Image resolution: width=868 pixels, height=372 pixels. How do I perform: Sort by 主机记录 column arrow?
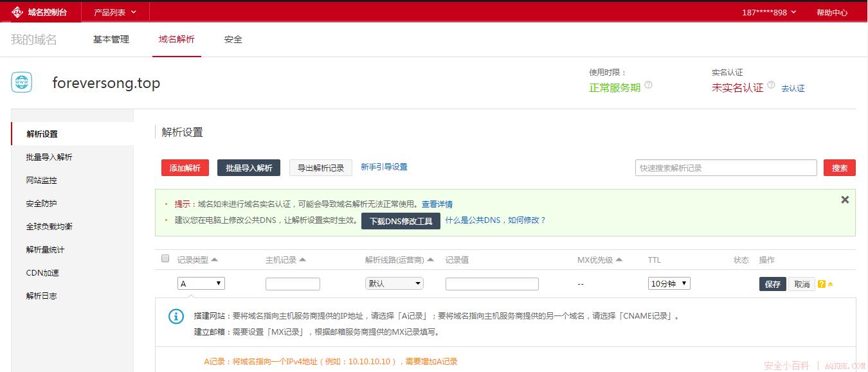(x=302, y=260)
